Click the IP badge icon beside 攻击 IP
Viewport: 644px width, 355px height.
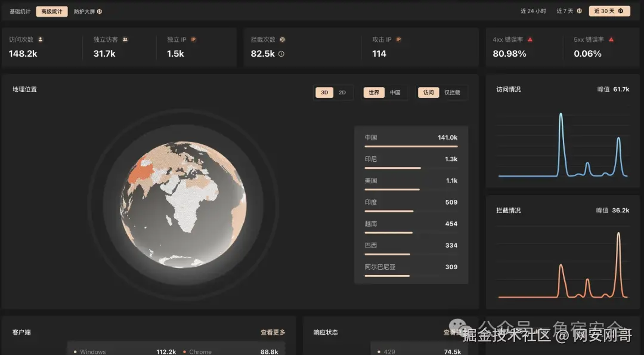(398, 39)
